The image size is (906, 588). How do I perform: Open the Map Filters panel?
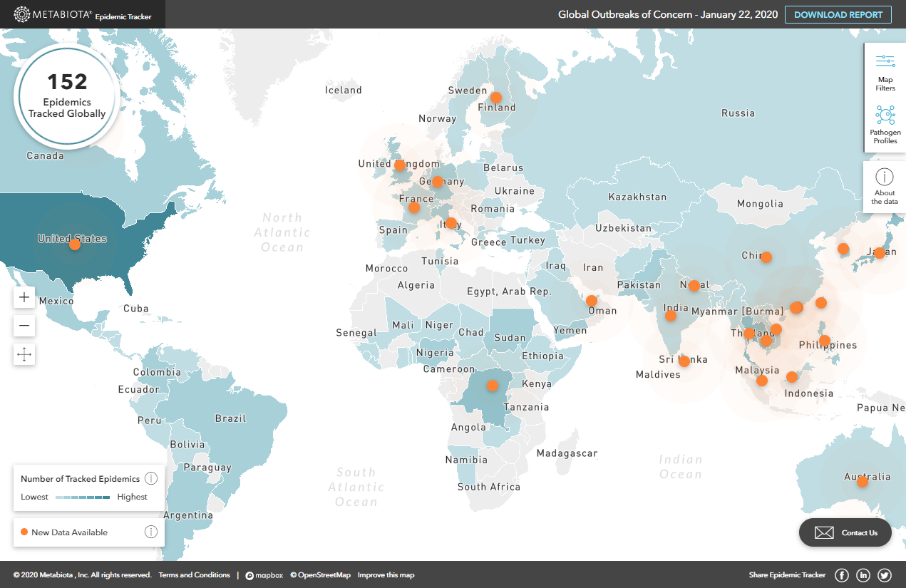[x=885, y=73]
